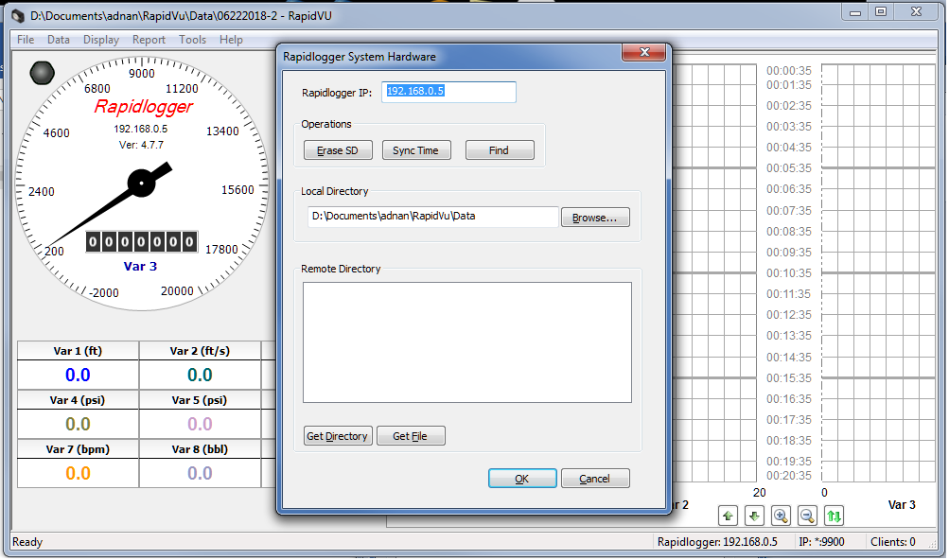Click the Ver: 4.7.7 text on gauge
Screen dimensions: 949x560
click(x=141, y=146)
